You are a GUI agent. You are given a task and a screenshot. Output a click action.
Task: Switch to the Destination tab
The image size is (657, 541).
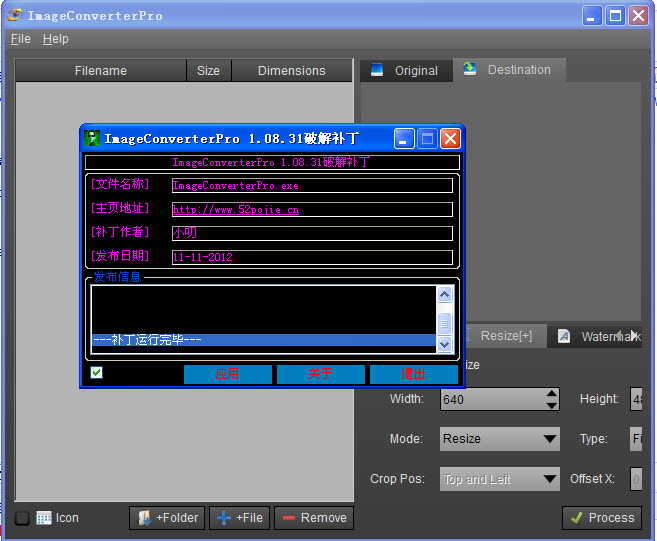(x=508, y=70)
